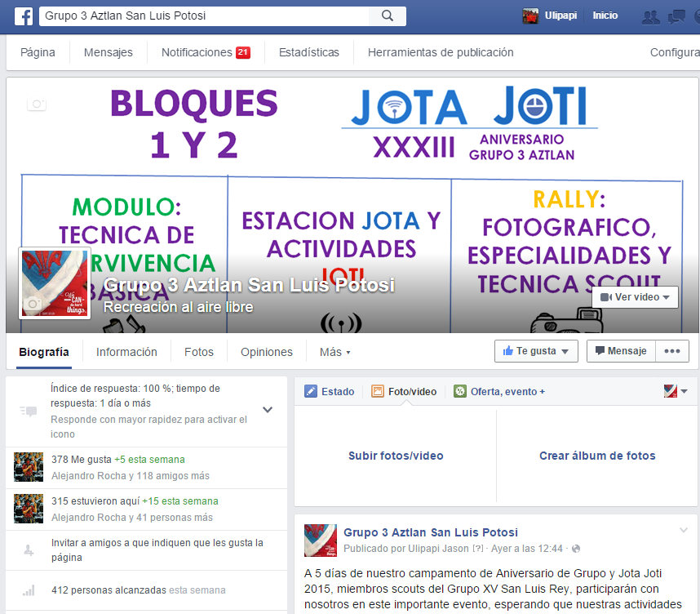Click the search magnifier button
700x614 pixels.
pyautogui.click(x=387, y=16)
